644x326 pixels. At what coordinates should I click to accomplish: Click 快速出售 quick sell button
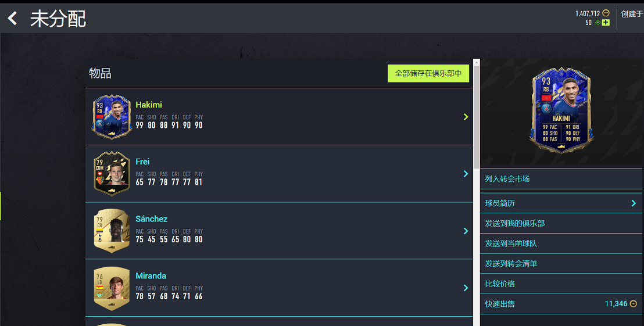pos(561,304)
